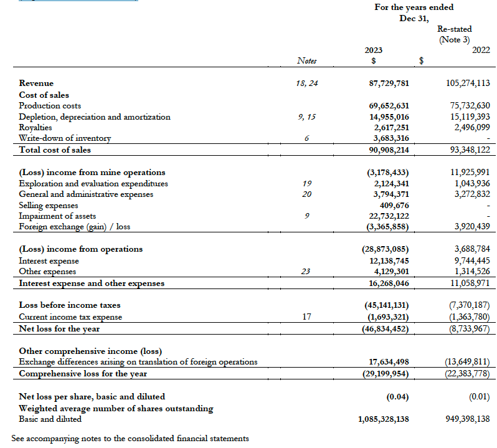The width and height of the screenshot is (497, 448).
Task: Select the 2022 Revenue value 105,274,113
Action: (x=463, y=83)
